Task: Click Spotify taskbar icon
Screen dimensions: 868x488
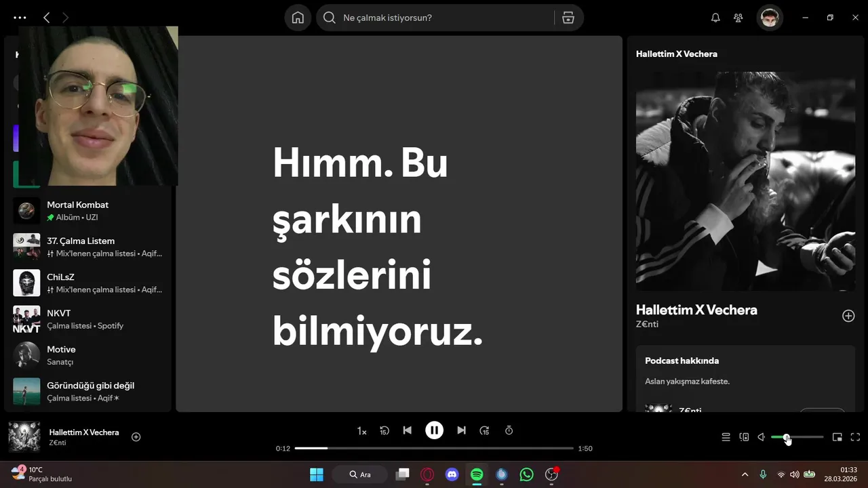Action: [x=477, y=474]
